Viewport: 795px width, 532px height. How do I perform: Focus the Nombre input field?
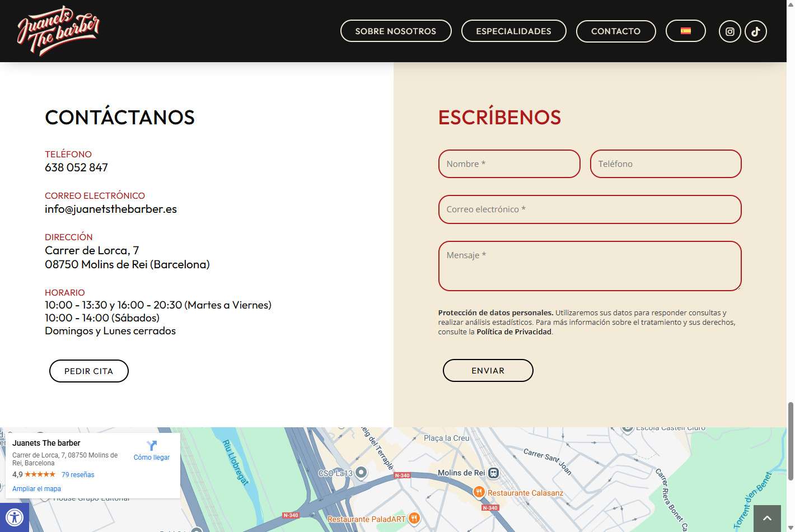click(x=509, y=164)
